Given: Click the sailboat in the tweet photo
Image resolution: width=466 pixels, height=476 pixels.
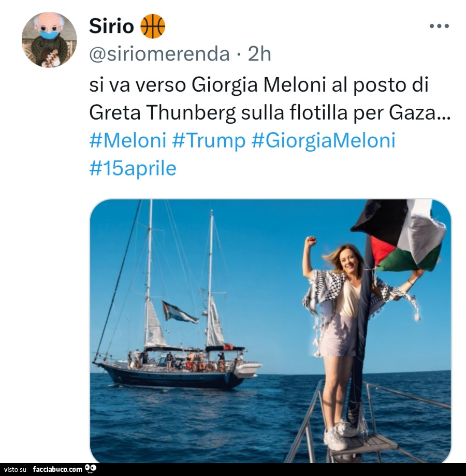Looking at the screenshot, I should (176, 337).
